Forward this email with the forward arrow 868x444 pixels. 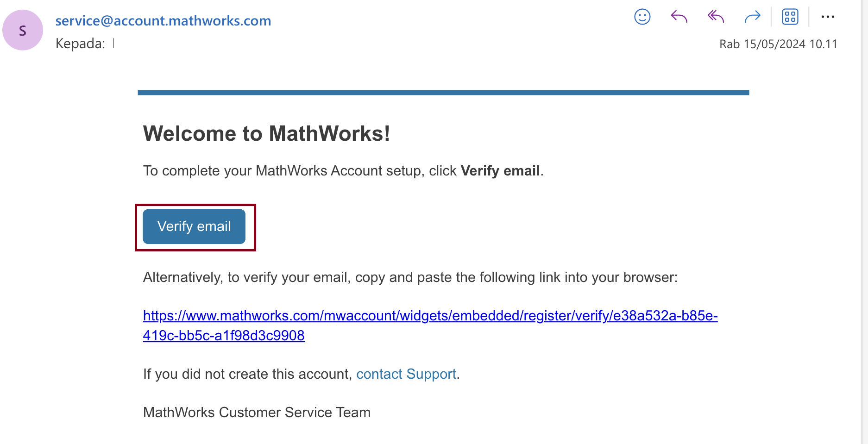pyautogui.click(x=752, y=17)
